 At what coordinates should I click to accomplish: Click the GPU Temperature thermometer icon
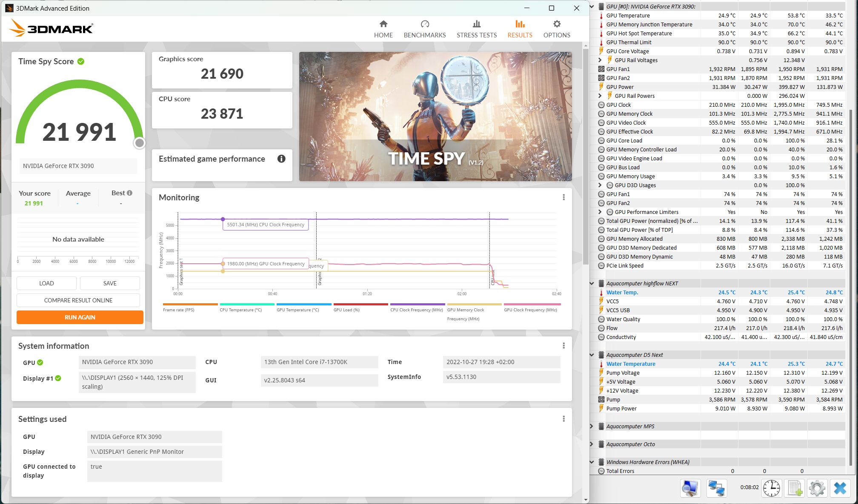[601, 15]
